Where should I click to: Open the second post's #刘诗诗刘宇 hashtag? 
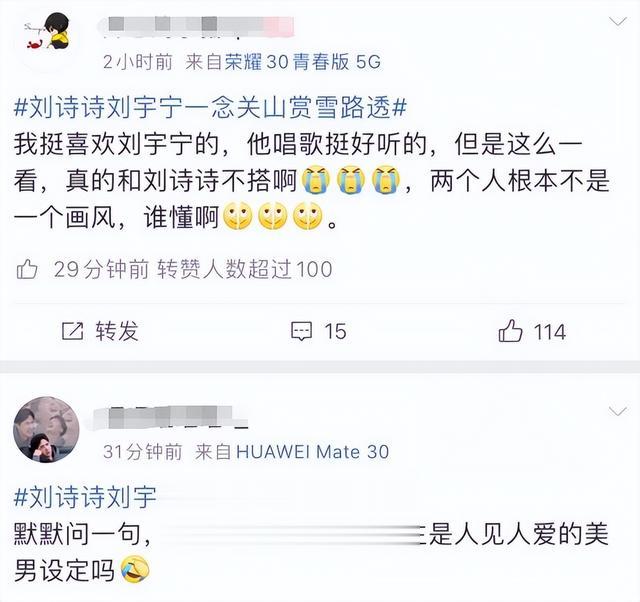tap(85, 497)
